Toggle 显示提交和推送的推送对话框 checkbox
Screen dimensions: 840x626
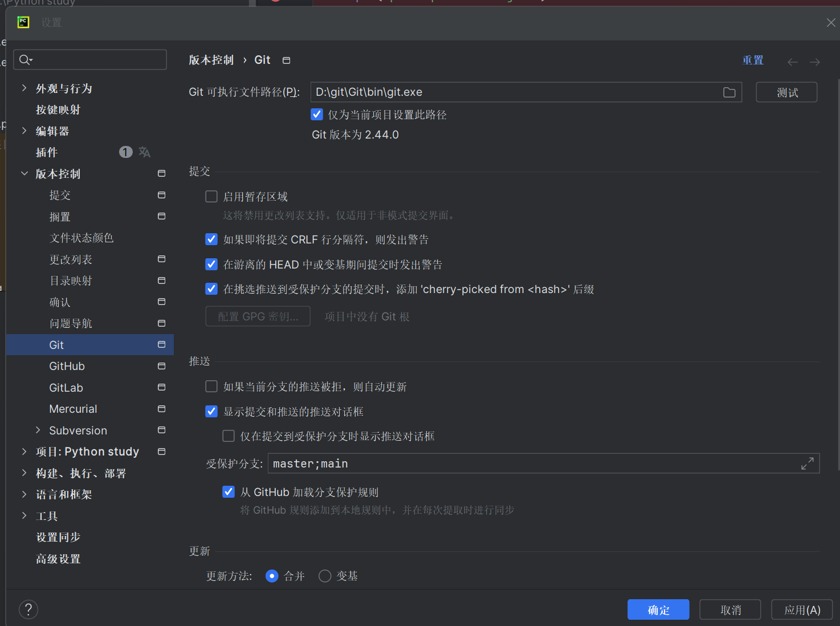coord(211,412)
